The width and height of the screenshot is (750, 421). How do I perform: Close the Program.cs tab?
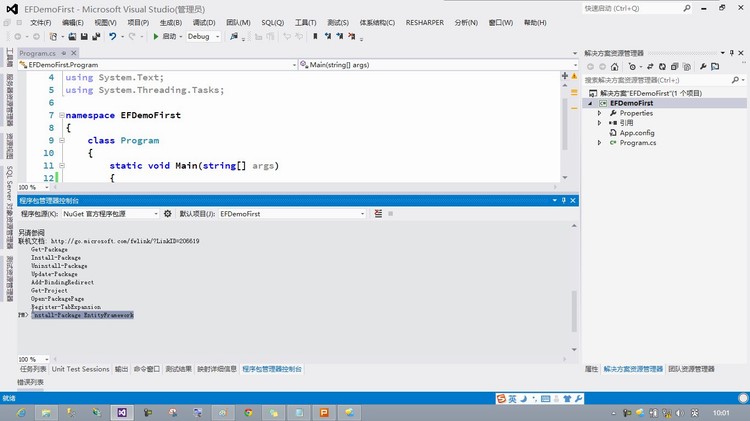tap(74, 53)
